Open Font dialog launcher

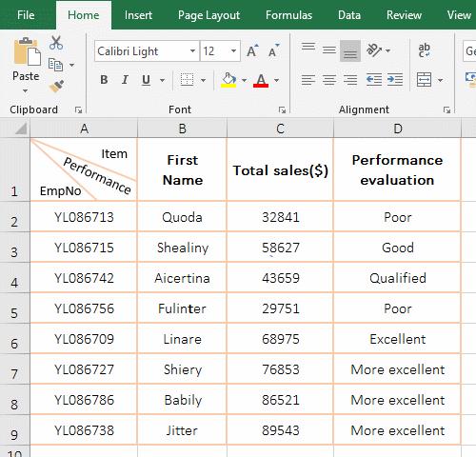[x=282, y=109]
